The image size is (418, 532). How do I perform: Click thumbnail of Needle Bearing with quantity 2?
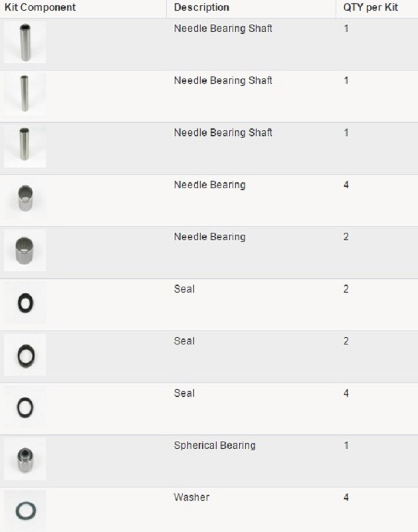click(x=25, y=250)
